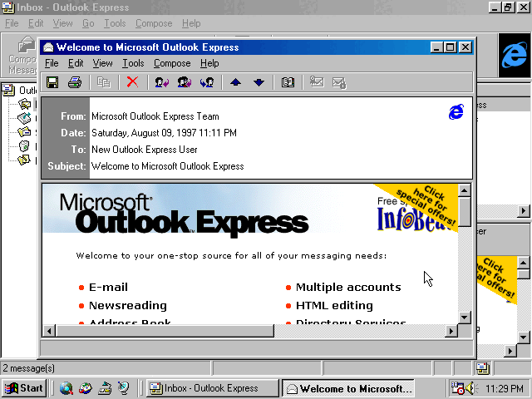Image resolution: width=532 pixels, height=399 pixels.
Task: Open Compose menu in Welcome message window
Action: (172, 63)
